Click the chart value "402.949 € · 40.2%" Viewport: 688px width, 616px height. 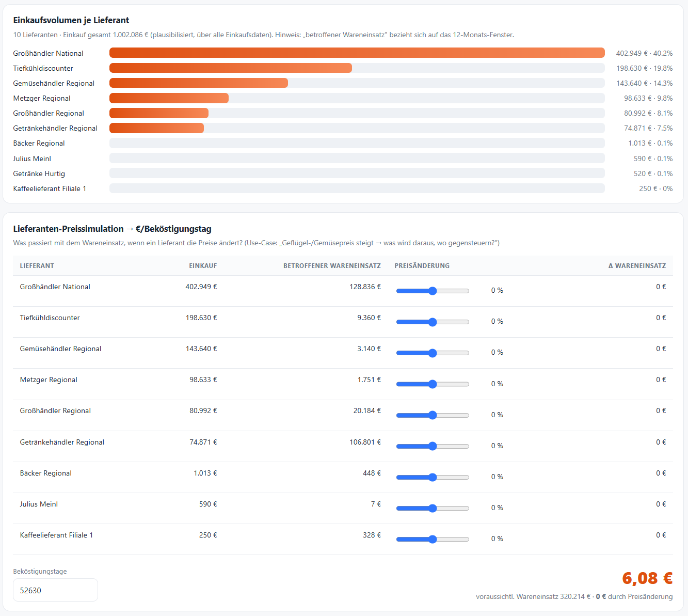[x=644, y=53]
